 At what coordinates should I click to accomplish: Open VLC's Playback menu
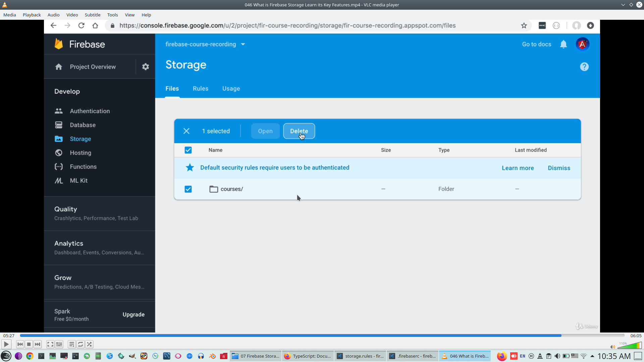32,15
